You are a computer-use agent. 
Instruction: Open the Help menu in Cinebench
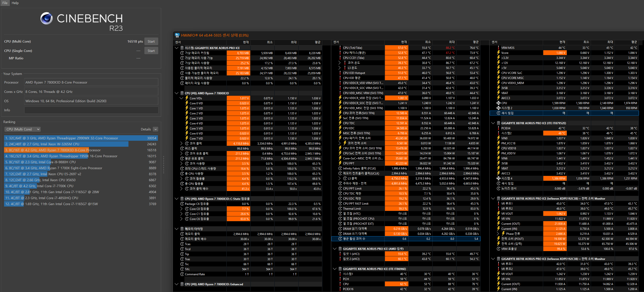coord(15,3)
